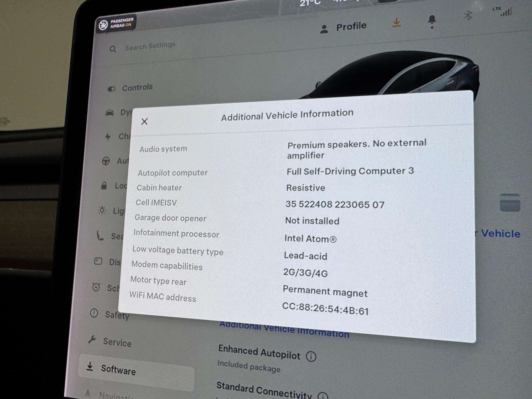Tap the Autopilot steering wheel icon
This screenshot has width=532, height=399.
tap(106, 161)
